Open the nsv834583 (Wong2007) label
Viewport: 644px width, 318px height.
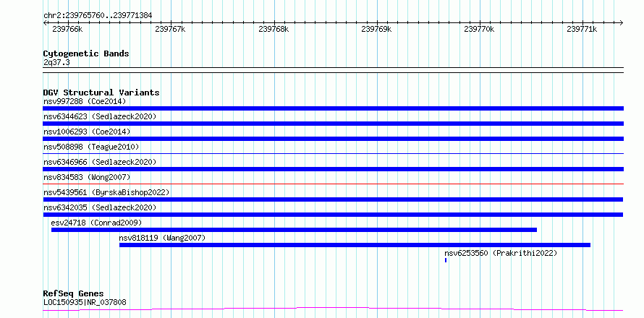[x=87, y=177]
